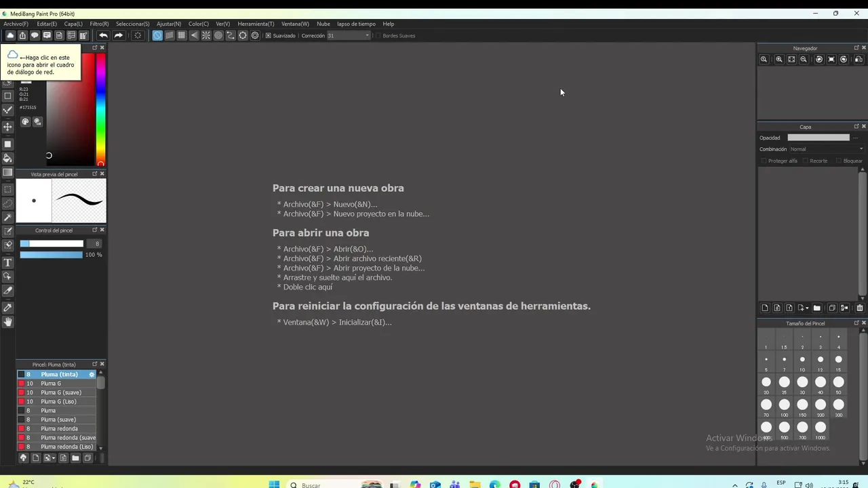868x488 pixels.
Task: Open the Nube menu
Action: (x=323, y=24)
